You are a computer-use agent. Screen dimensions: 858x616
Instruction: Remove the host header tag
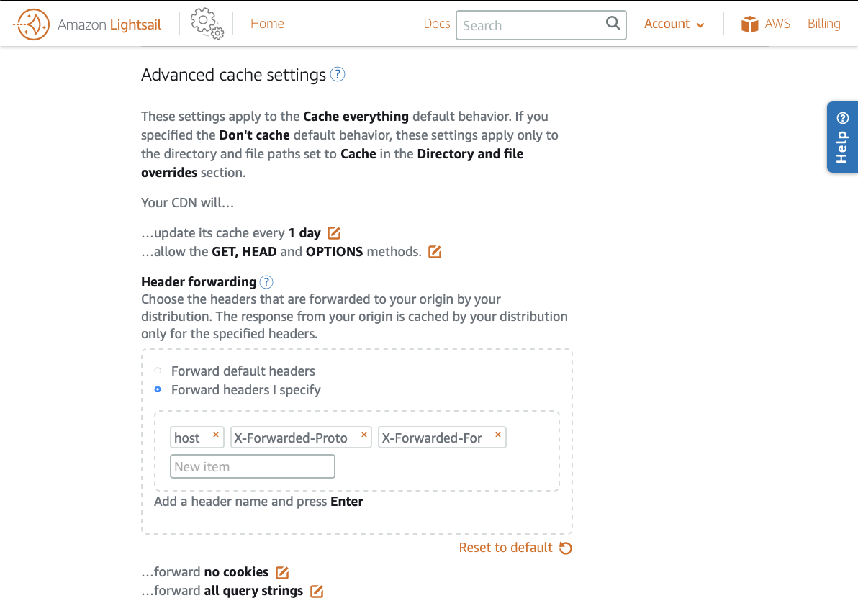click(x=215, y=435)
